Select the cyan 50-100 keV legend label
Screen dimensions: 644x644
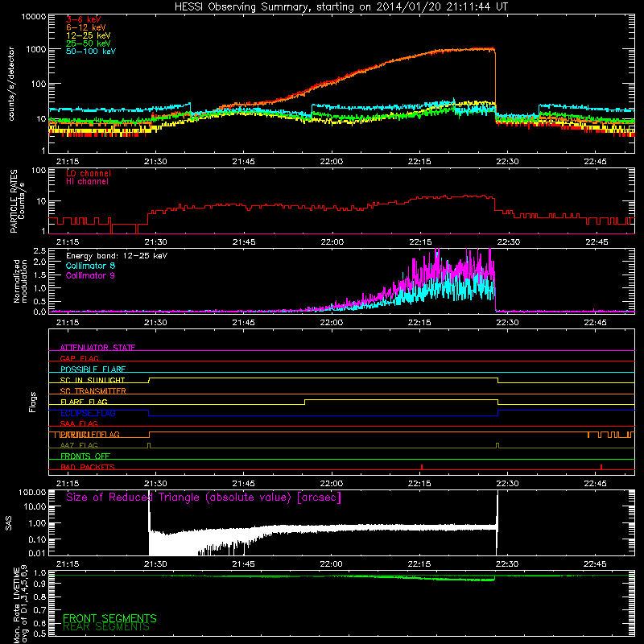coord(91,52)
